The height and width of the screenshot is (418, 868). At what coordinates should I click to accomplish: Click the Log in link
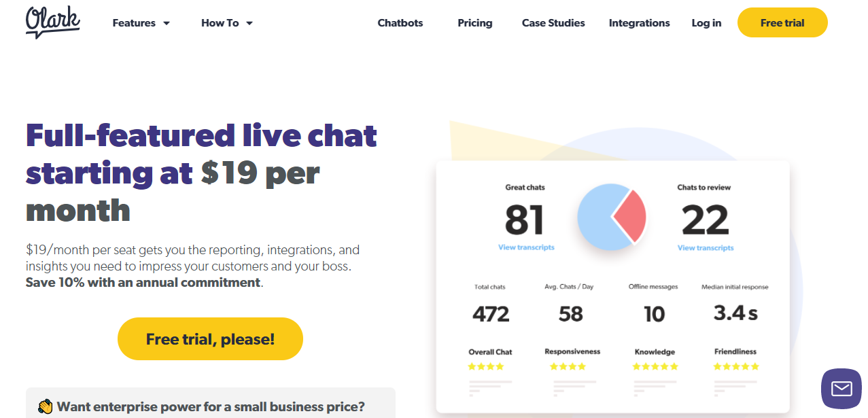pos(706,22)
